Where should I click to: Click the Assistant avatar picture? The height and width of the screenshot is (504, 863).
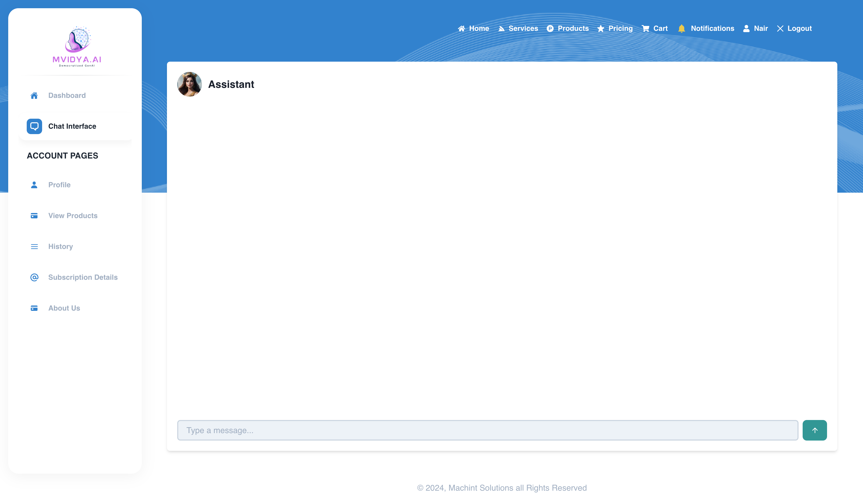coord(189,84)
